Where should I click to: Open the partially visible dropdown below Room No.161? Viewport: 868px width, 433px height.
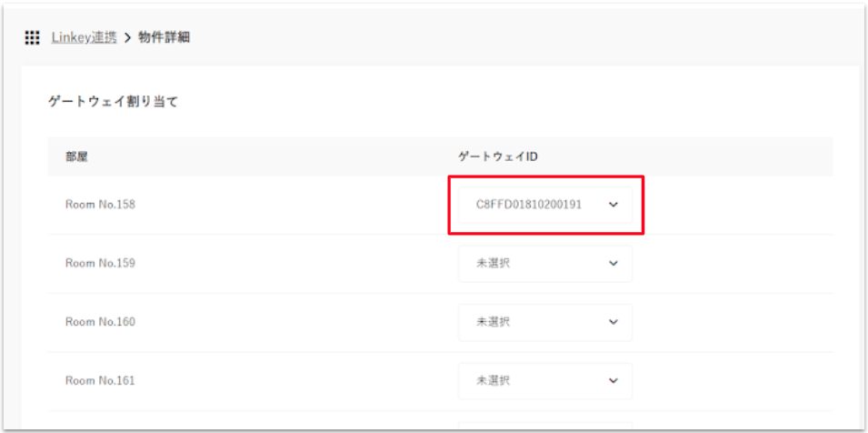pos(544,425)
